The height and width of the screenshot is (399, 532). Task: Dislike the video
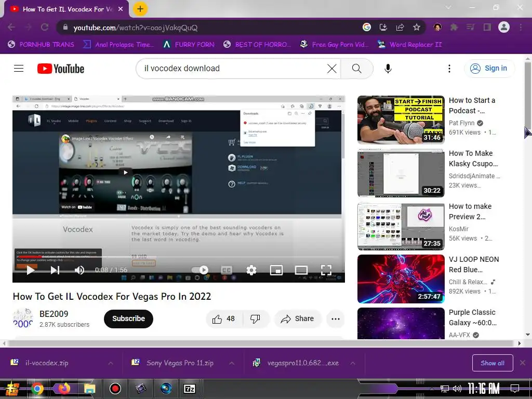255,318
